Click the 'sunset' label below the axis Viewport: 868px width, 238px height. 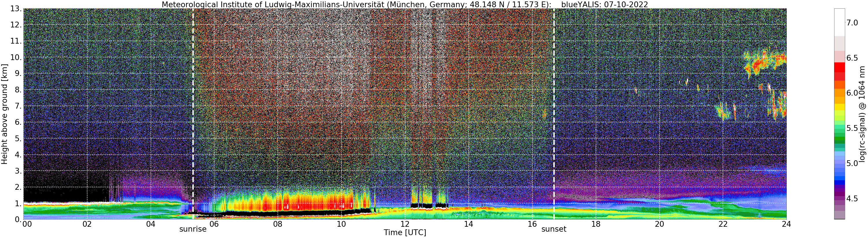tap(554, 229)
